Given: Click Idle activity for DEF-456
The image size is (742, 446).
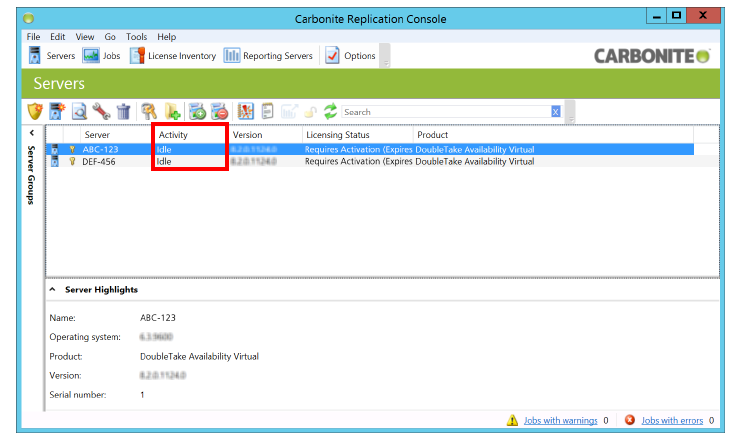Looking at the screenshot, I should (164, 161).
